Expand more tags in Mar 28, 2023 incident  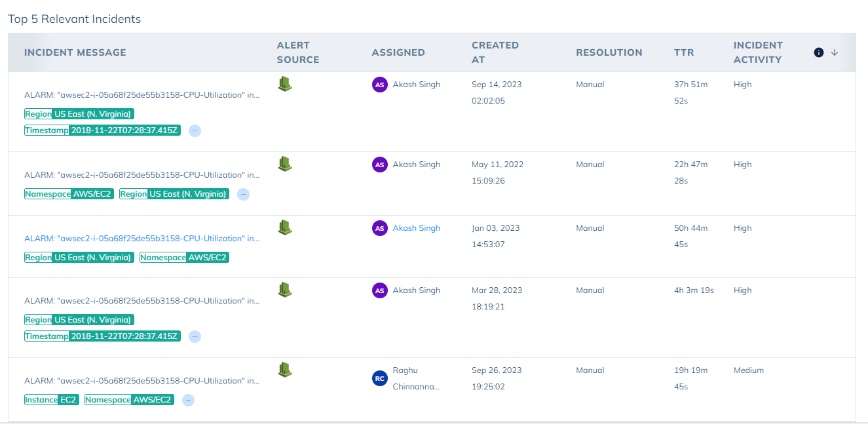click(x=195, y=336)
